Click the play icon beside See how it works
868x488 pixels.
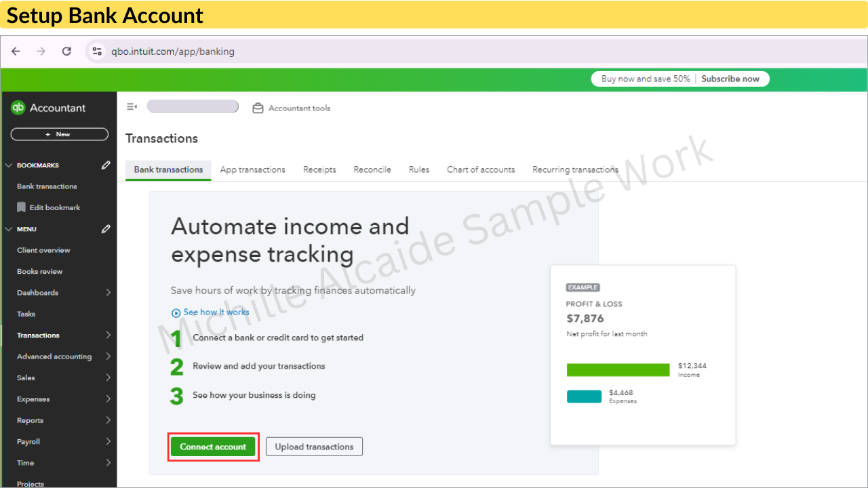pos(176,313)
